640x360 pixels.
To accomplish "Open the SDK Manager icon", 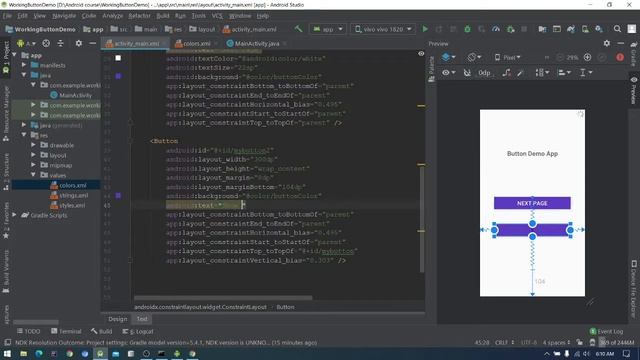I will (x=599, y=29).
